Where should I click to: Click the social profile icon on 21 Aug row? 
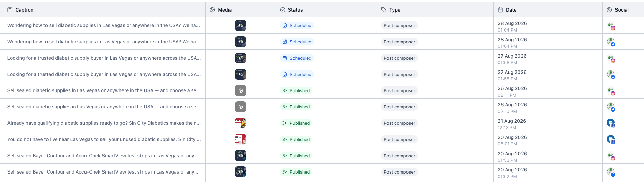coord(611,123)
